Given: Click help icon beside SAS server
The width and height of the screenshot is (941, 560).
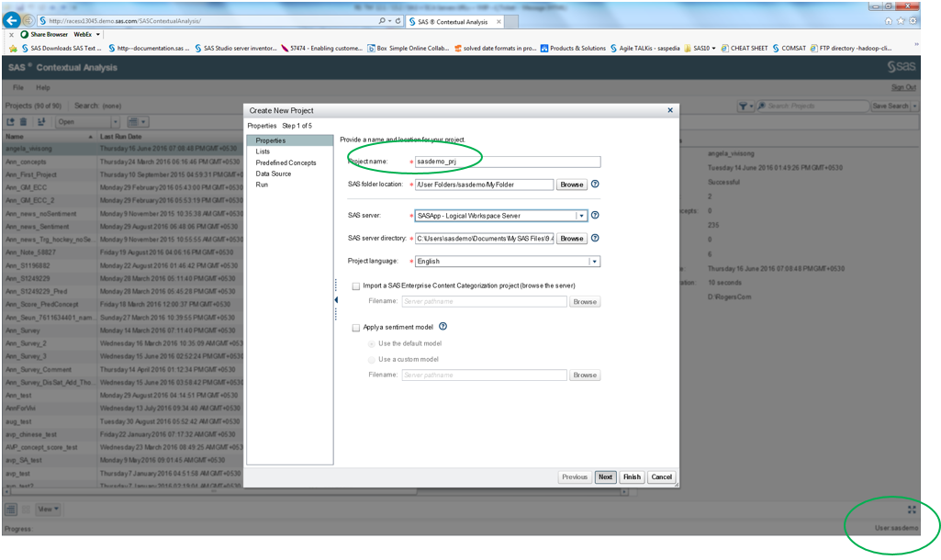Looking at the screenshot, I should point(595,216).
